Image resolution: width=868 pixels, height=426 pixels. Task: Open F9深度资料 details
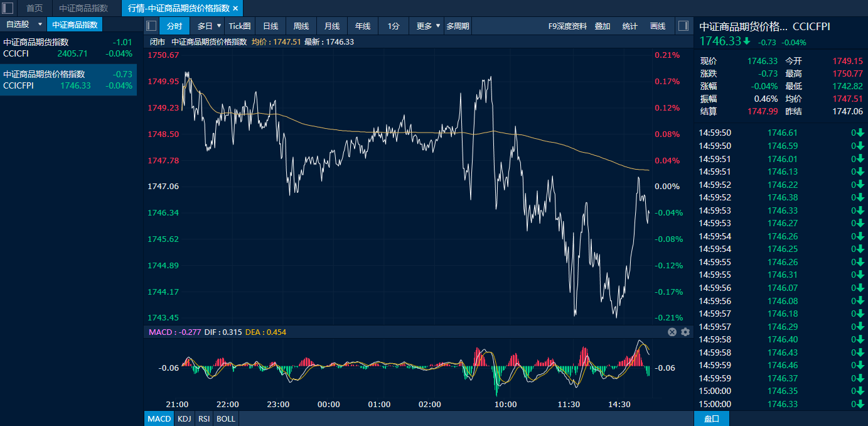click(567, 26)
